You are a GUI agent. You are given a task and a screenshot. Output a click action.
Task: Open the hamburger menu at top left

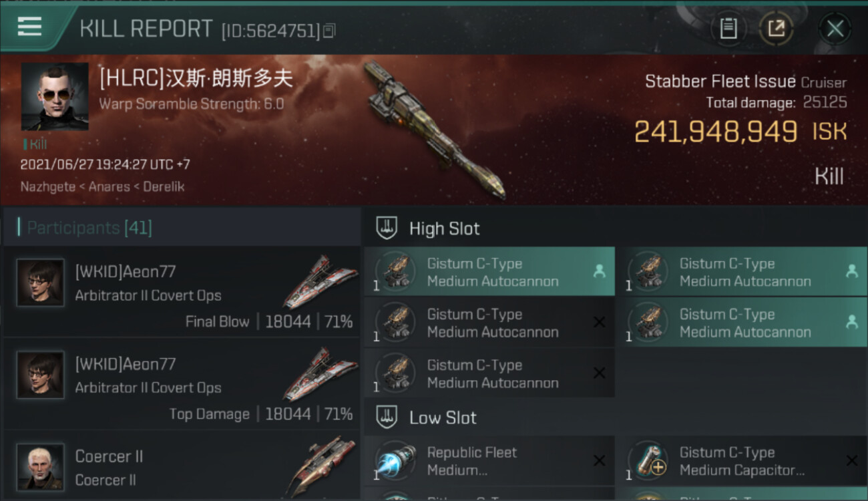[x=29, y=27]
